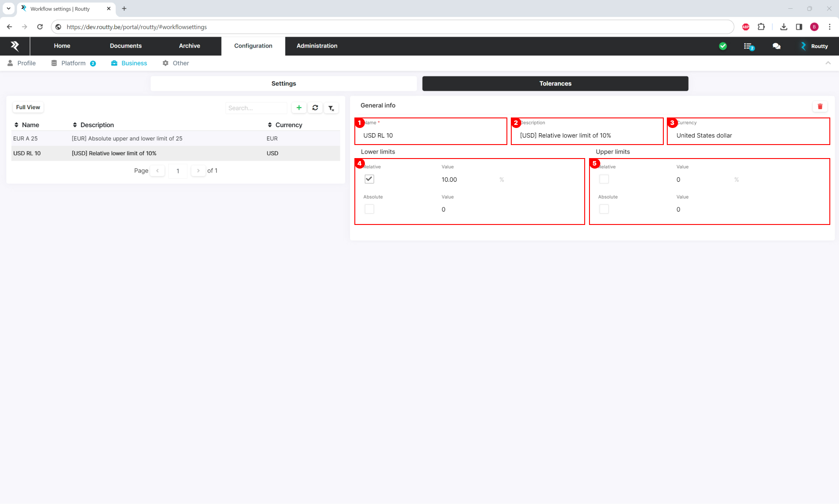839x504 pixels.
Task: Open the Platform configuration section
Action: (x=73, y=63)
